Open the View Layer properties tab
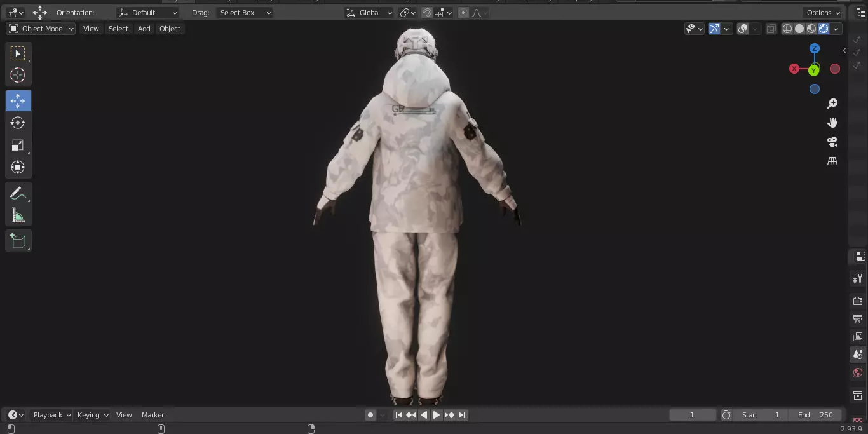The image size is (868, 434). 858,336
